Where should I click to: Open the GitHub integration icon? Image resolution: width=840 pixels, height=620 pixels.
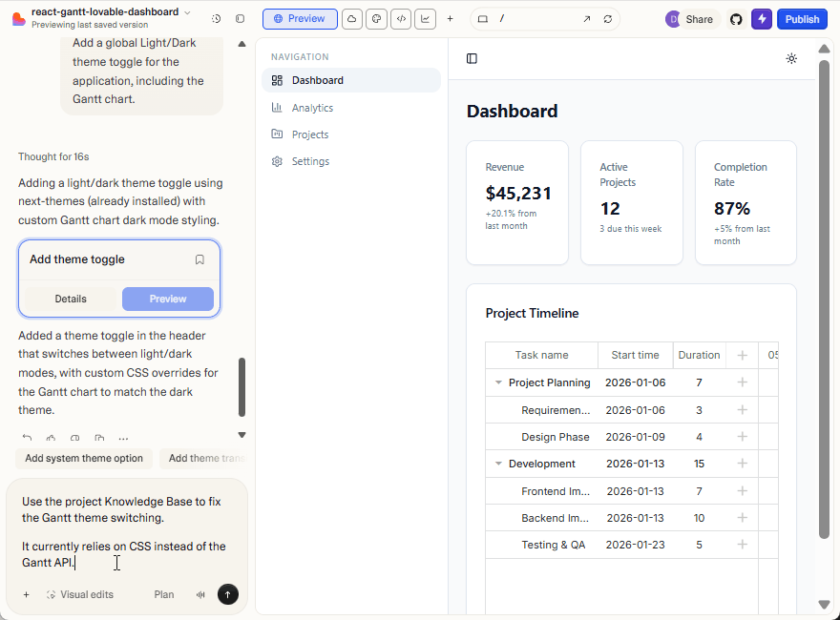coord(736,19)
